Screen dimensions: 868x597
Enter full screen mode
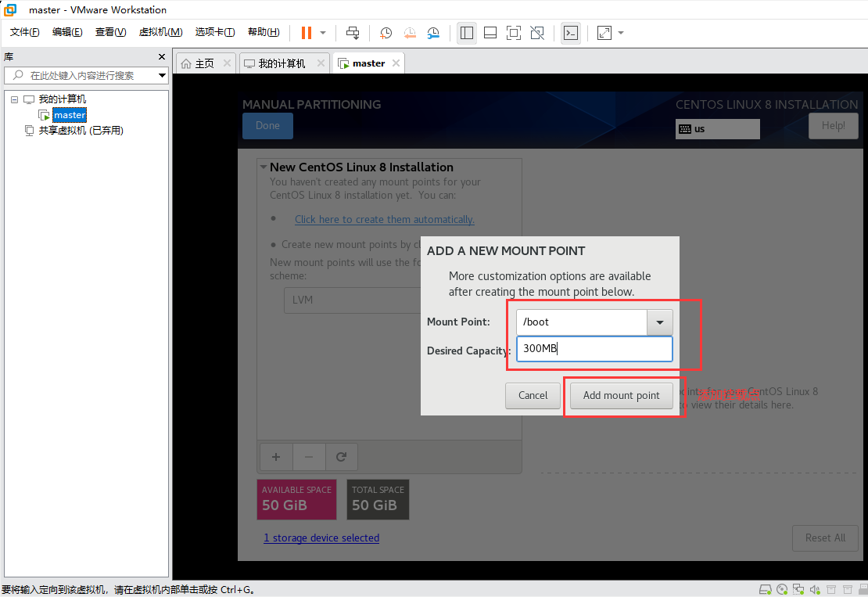tap(514, 33)
